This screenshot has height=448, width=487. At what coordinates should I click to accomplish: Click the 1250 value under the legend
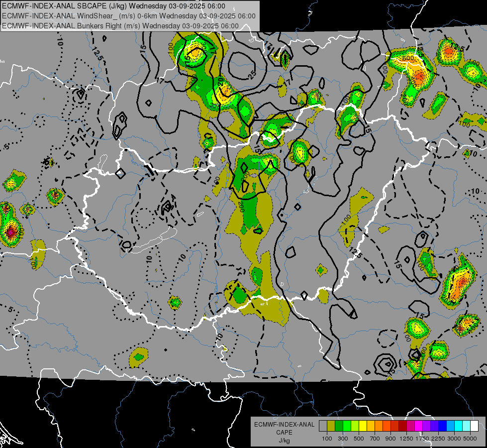click(x=406, y=439)
